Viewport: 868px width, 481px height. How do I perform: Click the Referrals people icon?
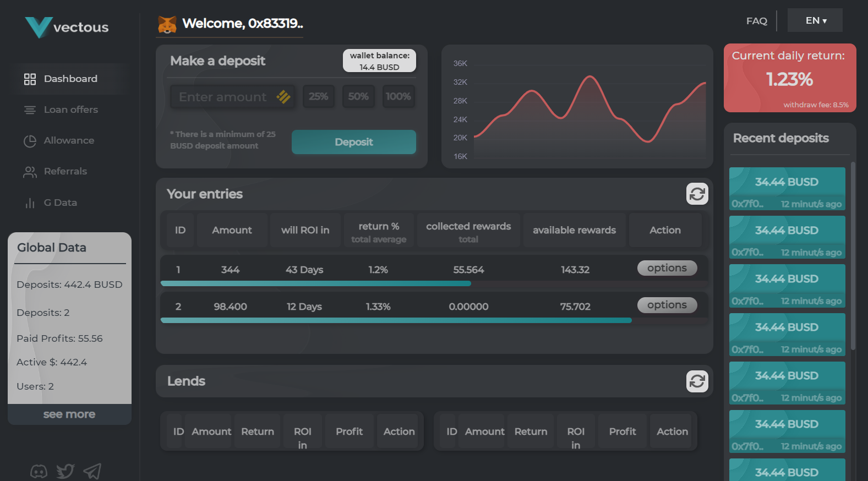30,172
